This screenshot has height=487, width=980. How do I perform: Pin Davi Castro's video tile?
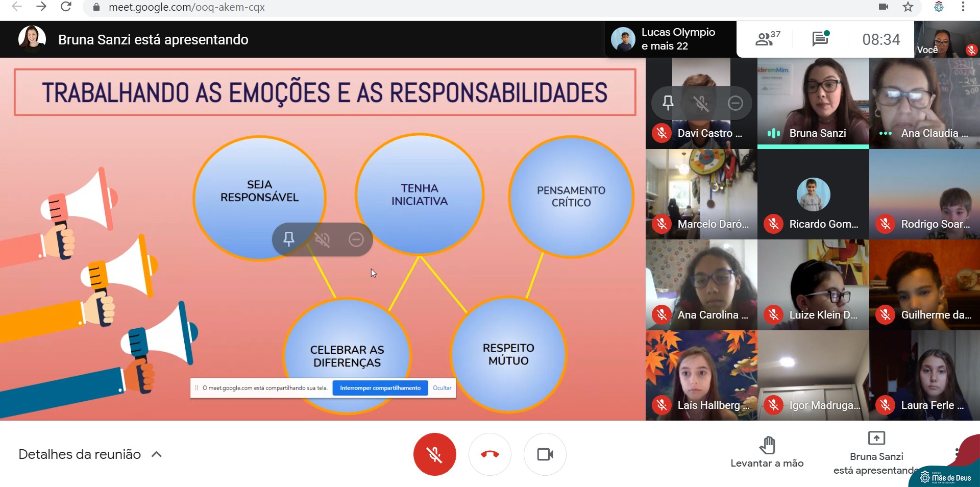pyautogui.click(x=668, y=103)
